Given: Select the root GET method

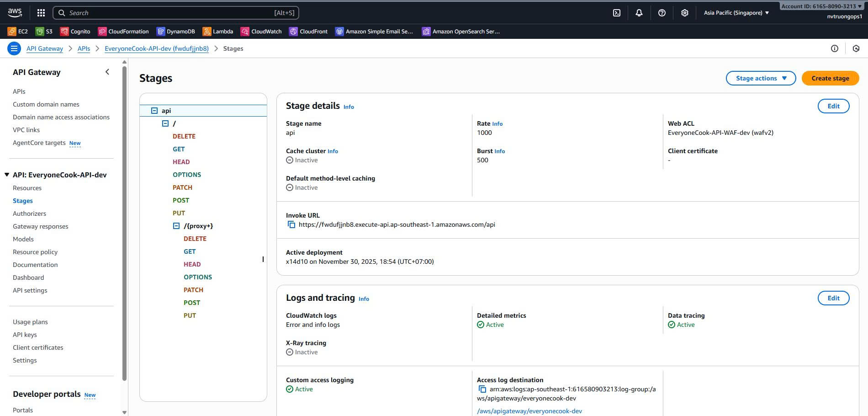Looking at the screenshot, I should 179,149.
